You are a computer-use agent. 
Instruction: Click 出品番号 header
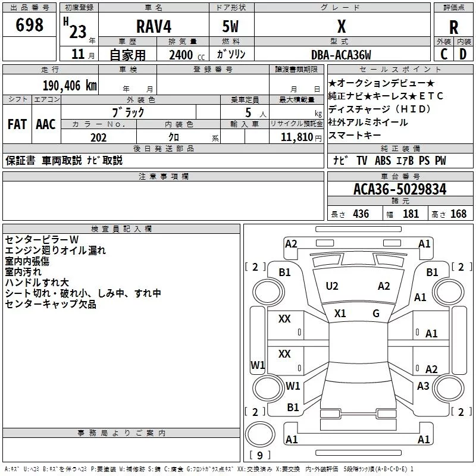click(29, 8)
